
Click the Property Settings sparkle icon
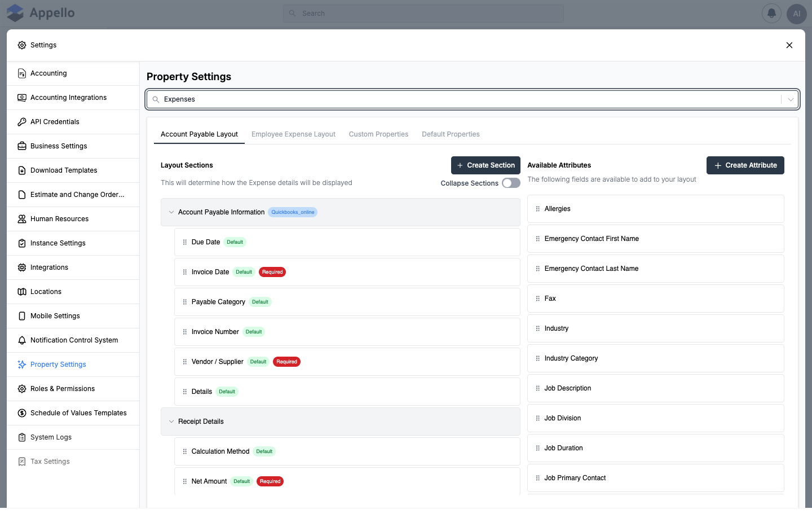[x=22, y=365]
